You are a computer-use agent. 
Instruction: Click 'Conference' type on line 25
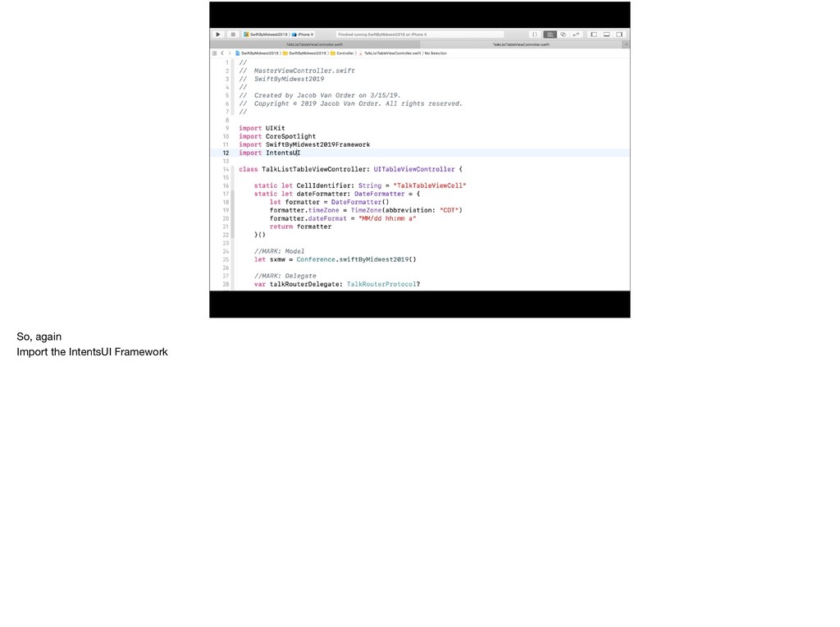pos(316,259)
